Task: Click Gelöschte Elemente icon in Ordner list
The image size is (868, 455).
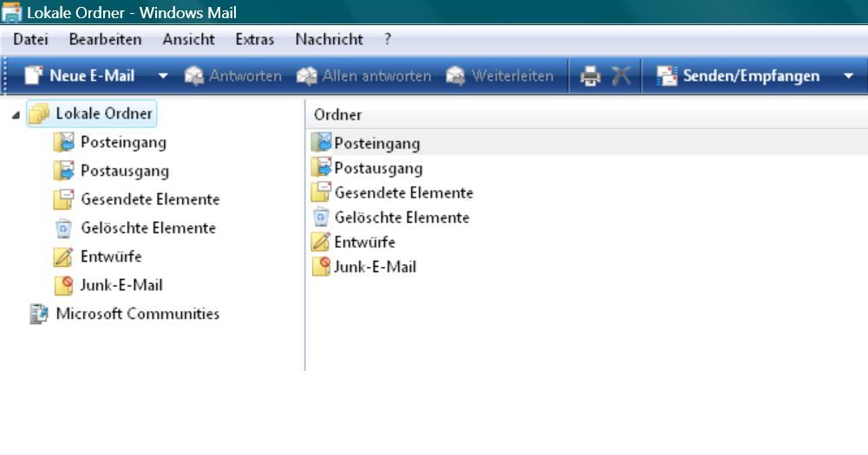Action: [x=321, y=217]
